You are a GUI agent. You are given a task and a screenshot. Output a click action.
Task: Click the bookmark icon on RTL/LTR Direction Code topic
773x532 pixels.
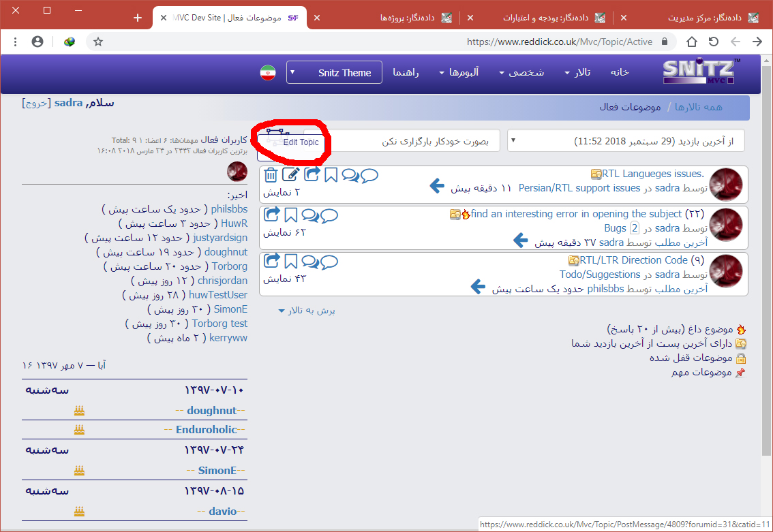[291, 261]
